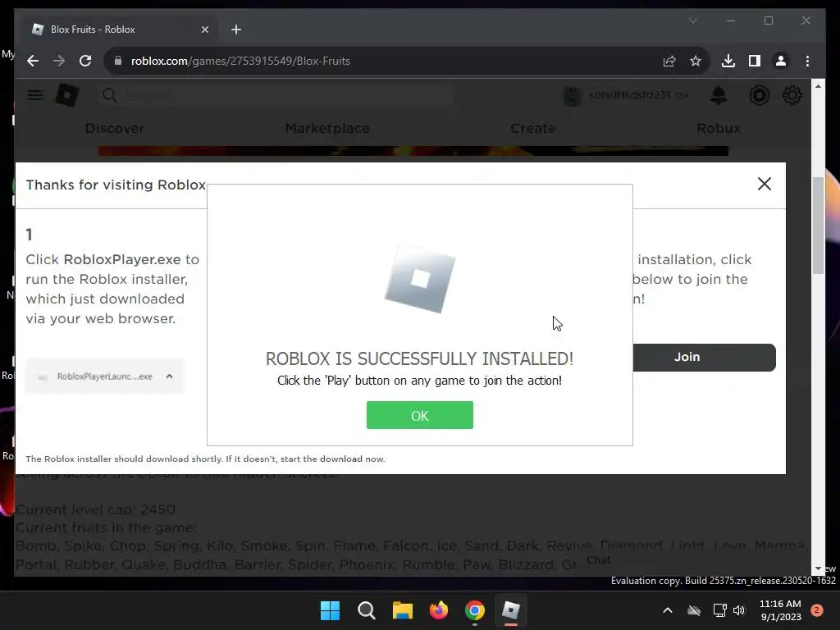The width and height of the screenshot is (840, 630).
Task: Open clock showing 11:16 AM
Action: (x=780, y=610)
